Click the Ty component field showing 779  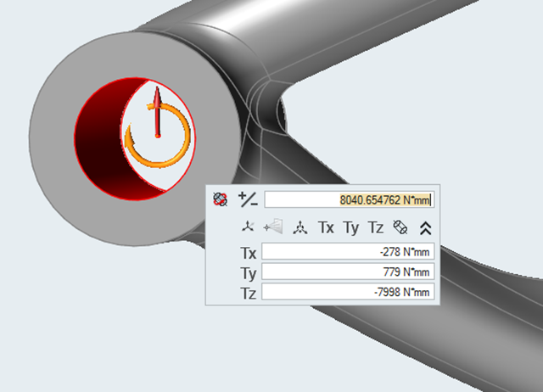(x=348, y=272)
